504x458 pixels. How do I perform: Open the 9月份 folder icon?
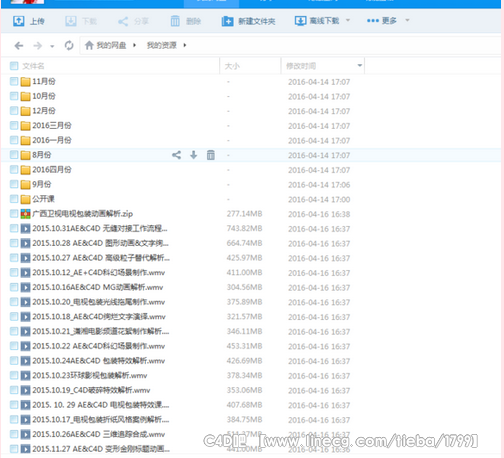click(25, 184)
